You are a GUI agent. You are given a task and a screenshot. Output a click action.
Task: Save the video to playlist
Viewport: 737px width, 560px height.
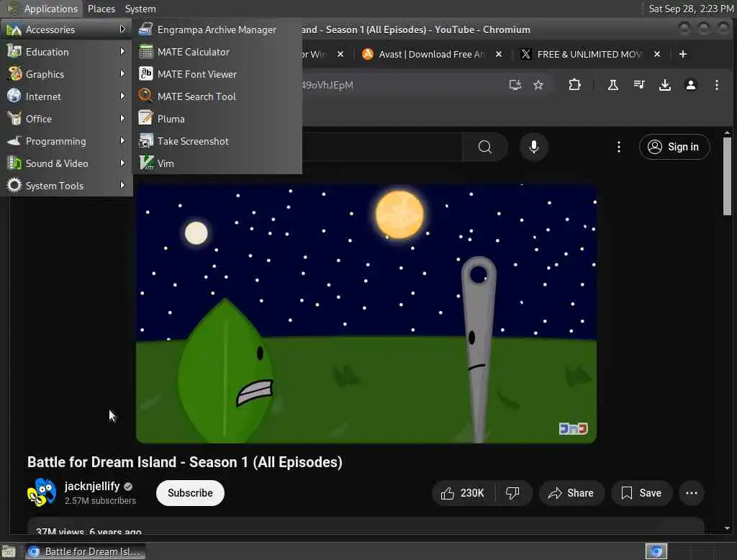[x=641, y=493]
